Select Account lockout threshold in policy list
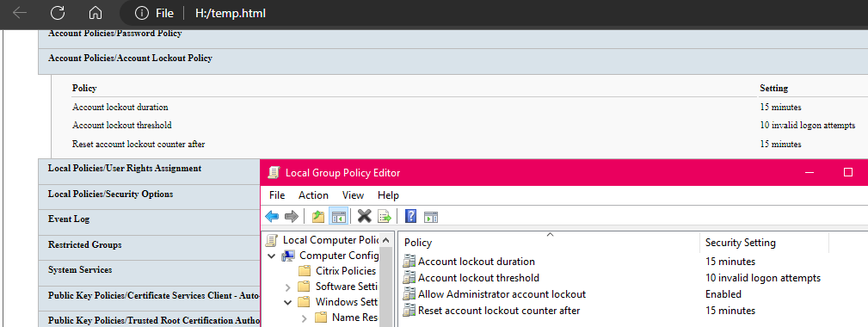This screenshot has width=868, height=327. 478,278
